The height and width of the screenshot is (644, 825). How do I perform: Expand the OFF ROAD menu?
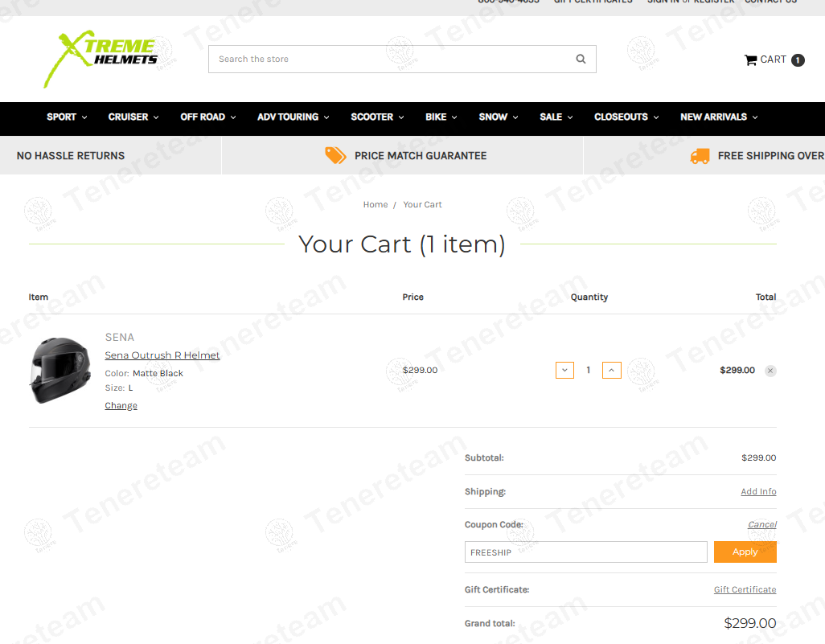coord(207,117)
